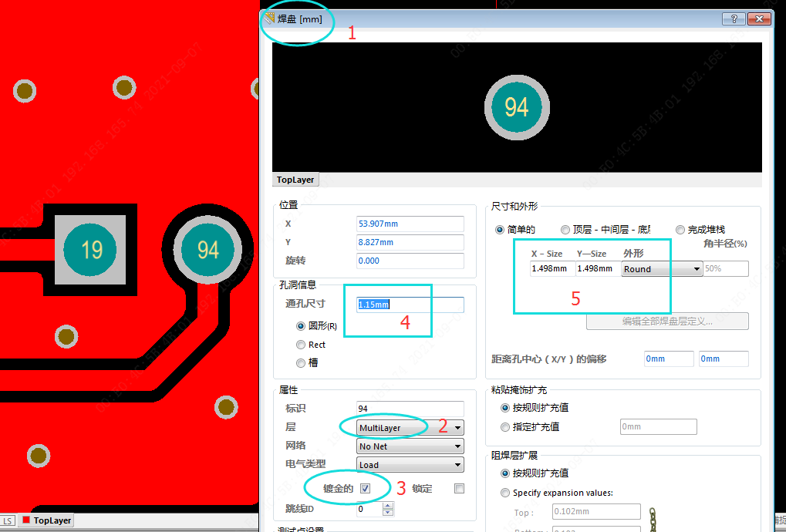This screenshot has width=786, height=532.
Task: Close the pad properties dialog
Action: point(761,19)
